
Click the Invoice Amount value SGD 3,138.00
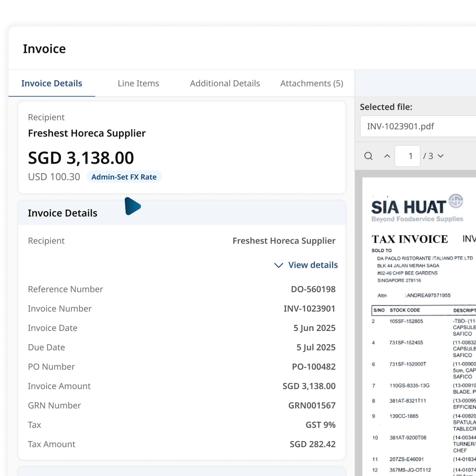click(309, 386)
